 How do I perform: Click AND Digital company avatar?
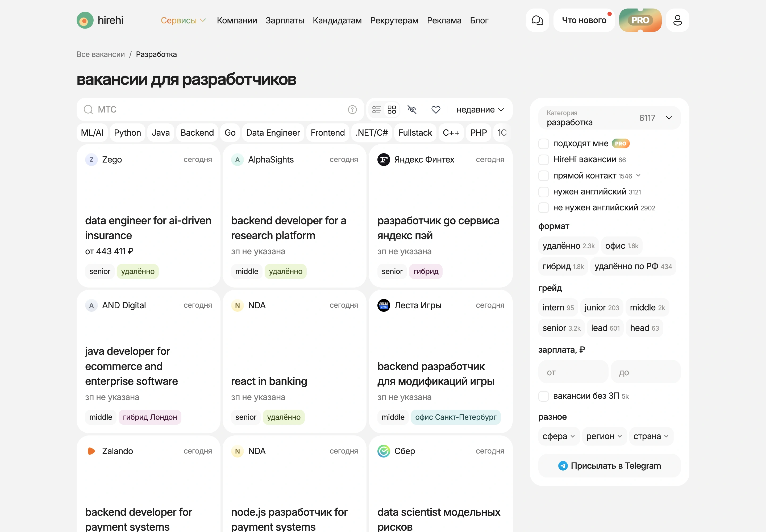click(x=91, y=305)
